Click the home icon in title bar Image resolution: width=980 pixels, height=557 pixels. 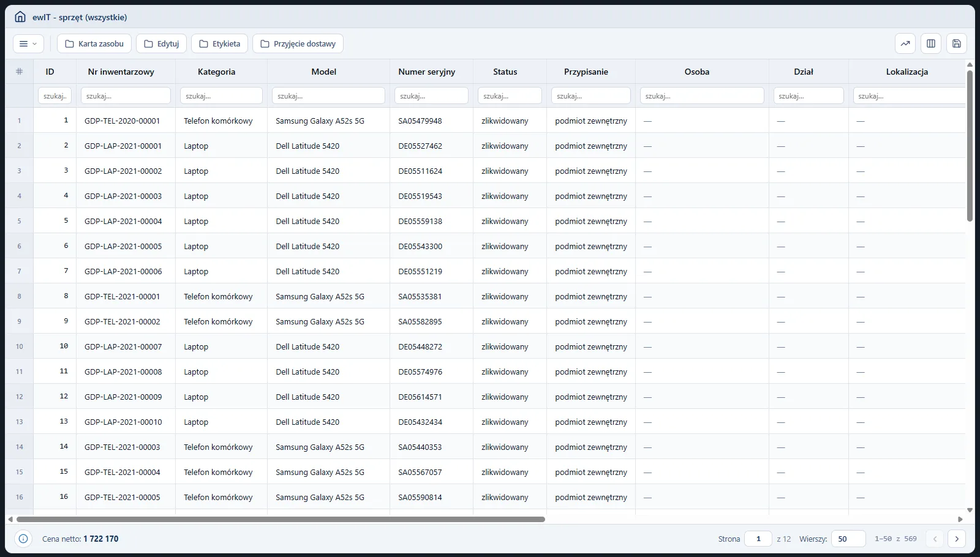20,17
